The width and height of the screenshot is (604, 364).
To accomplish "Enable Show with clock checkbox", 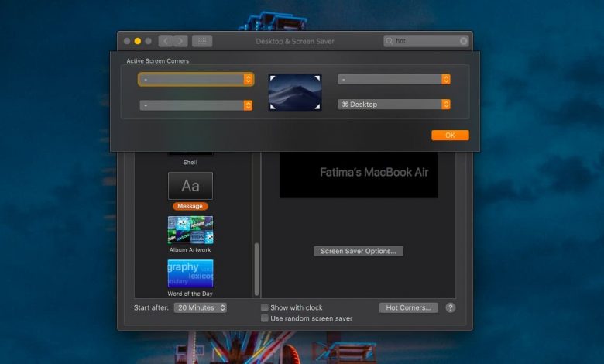I will (x=265, y=307).
